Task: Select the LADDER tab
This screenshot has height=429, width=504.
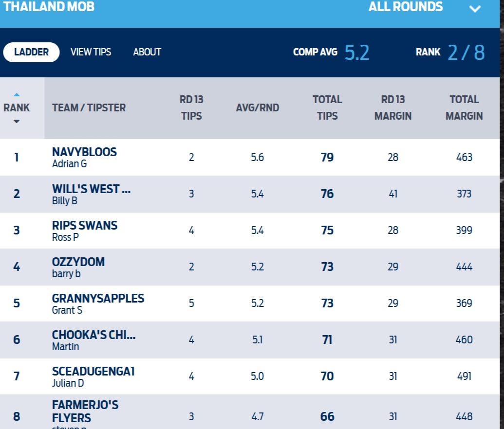Action: coord(31,52)
